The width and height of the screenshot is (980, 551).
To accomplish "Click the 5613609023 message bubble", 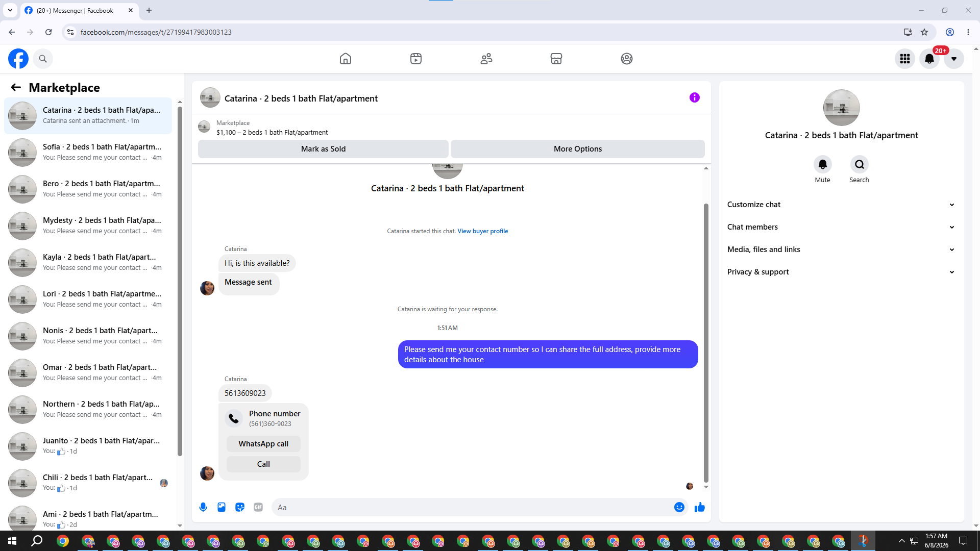I will (245, 393).
